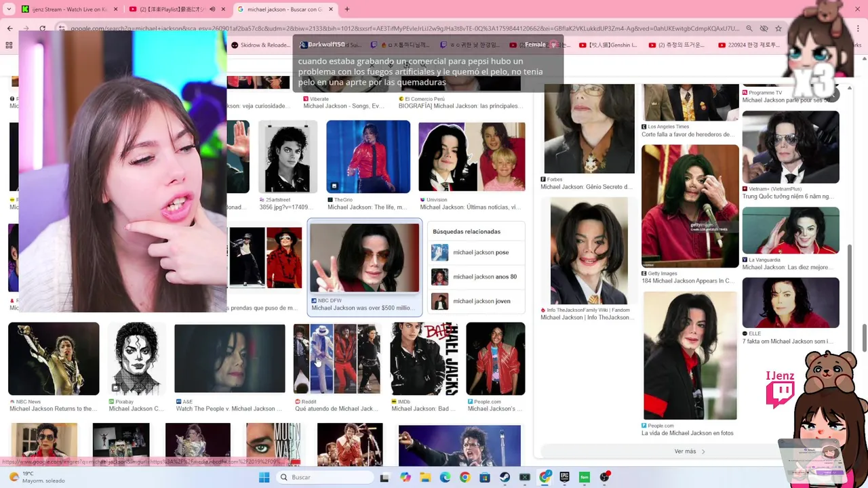Open People.com 'La vida de Michael Jackson' image
868x488 pixels.
(x=690, y=356)
